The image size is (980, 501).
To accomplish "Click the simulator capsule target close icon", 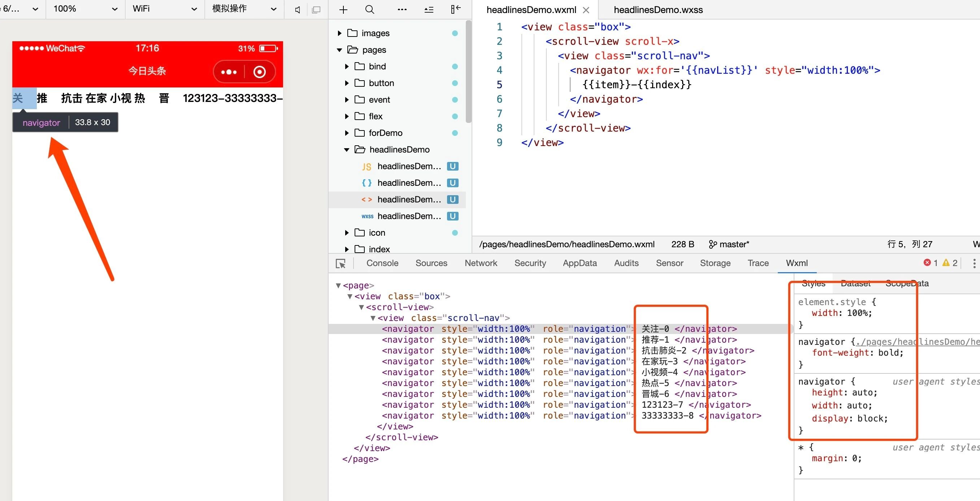I will tap(260, 72).
